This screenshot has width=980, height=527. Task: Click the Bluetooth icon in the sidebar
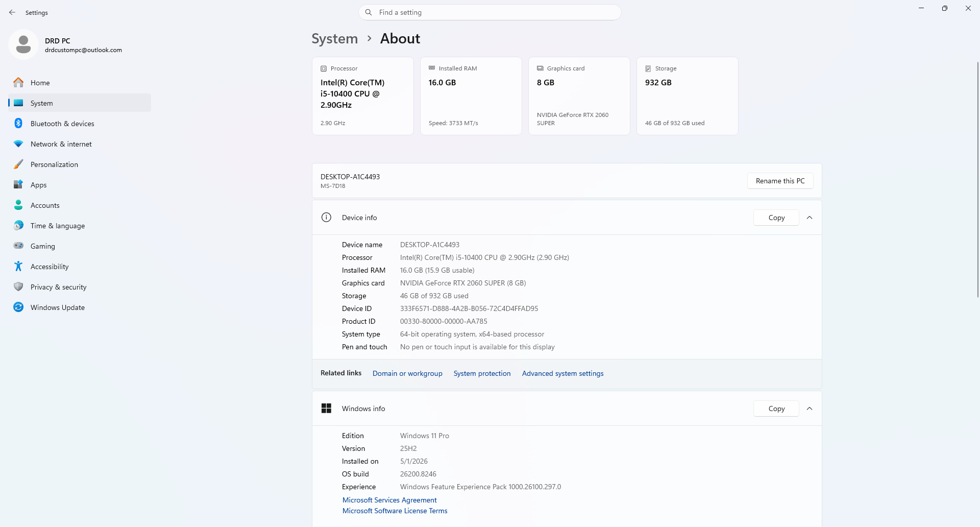pos(18,123)
